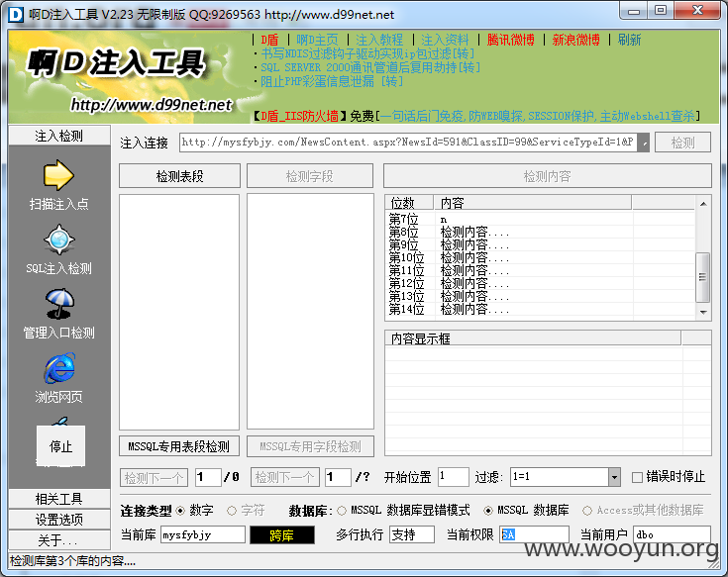Open the 设置选项 sidebar tab
Screen dimensions: 728x577
[x=59, y=520]
